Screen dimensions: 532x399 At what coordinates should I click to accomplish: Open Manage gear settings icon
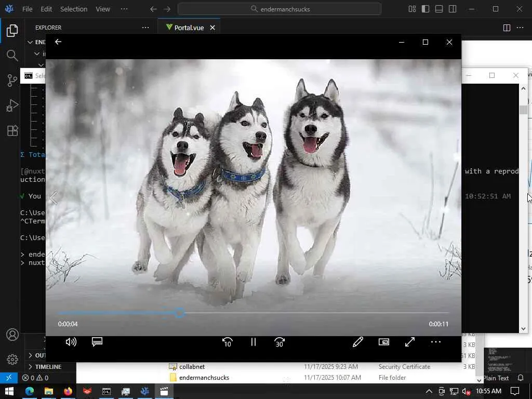pos(12,360)
